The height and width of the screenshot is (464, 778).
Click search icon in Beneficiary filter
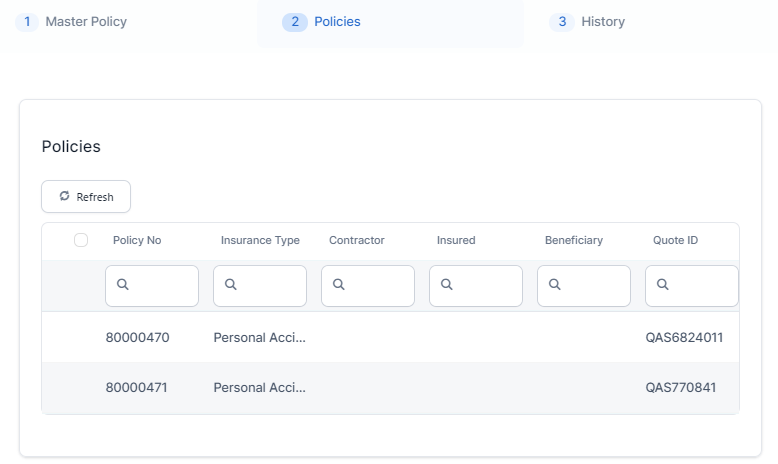(x=555, y=285)
